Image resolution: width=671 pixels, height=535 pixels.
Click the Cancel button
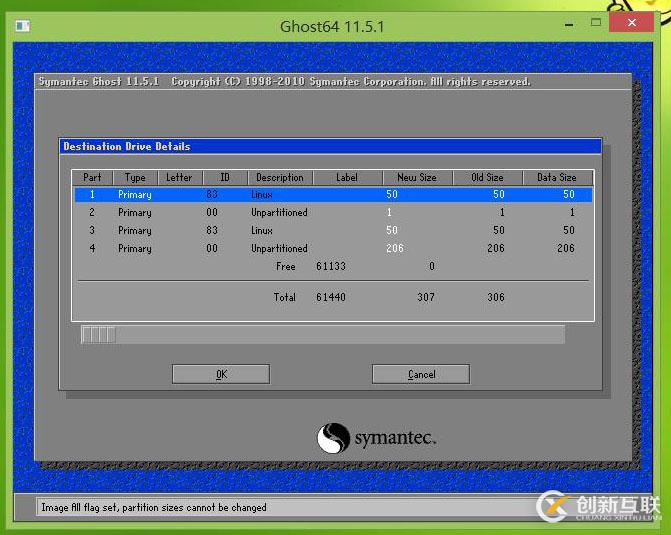(x=421, y=374)
